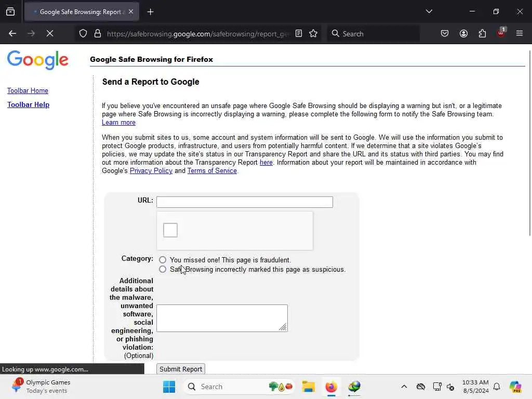Screen dimensions: 532x399
Task: Open the Privacy Policy link
Action: click(151, 170)
